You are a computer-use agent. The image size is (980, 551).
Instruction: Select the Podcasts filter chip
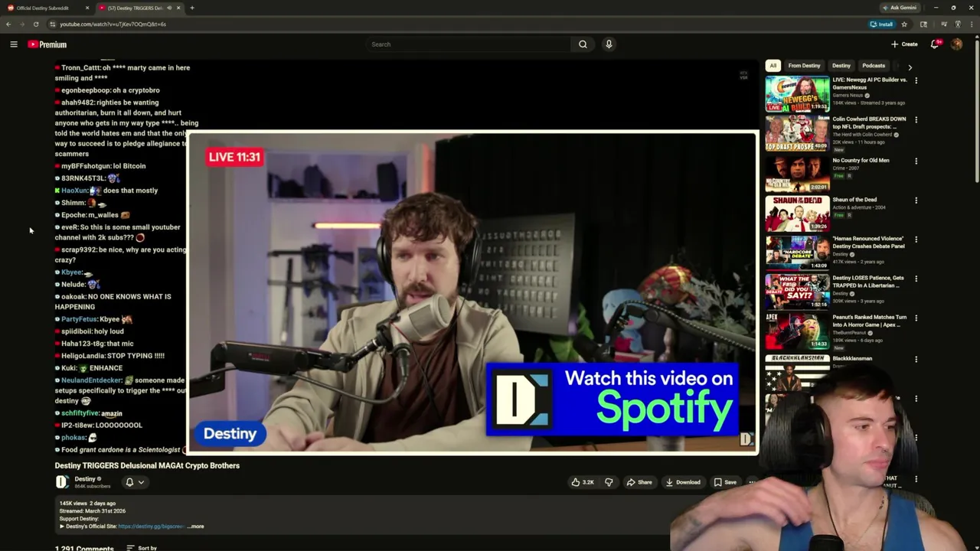(x=874, y=66)
